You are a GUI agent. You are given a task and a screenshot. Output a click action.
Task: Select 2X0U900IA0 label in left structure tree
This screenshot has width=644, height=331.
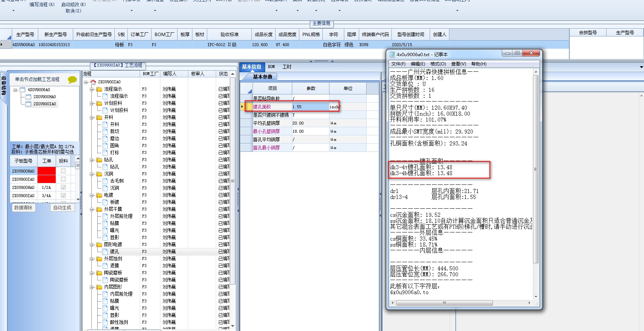[x=45, y=104]
